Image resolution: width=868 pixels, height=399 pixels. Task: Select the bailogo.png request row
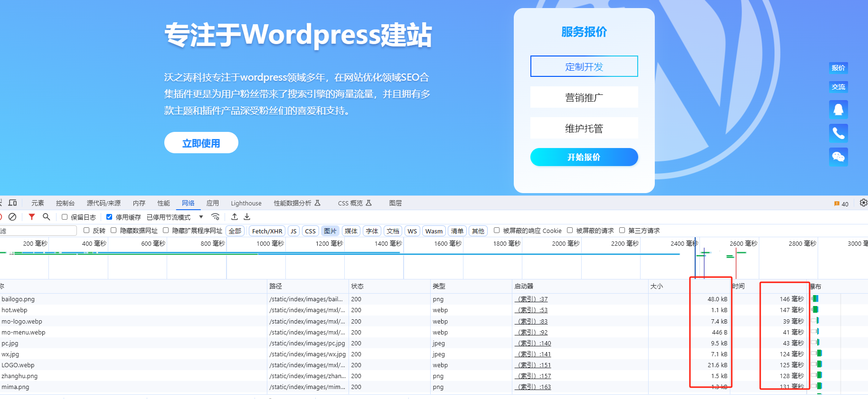[434, 299]
